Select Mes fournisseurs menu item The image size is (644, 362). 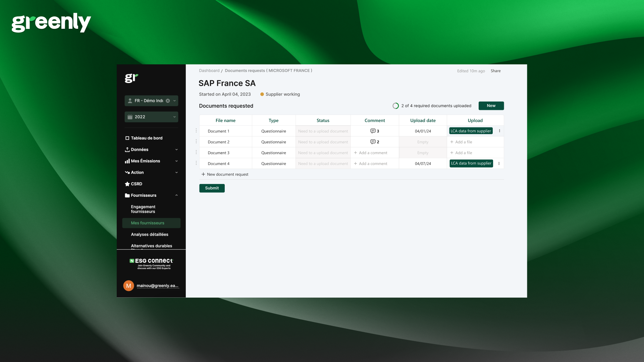(x=151, y=223)
